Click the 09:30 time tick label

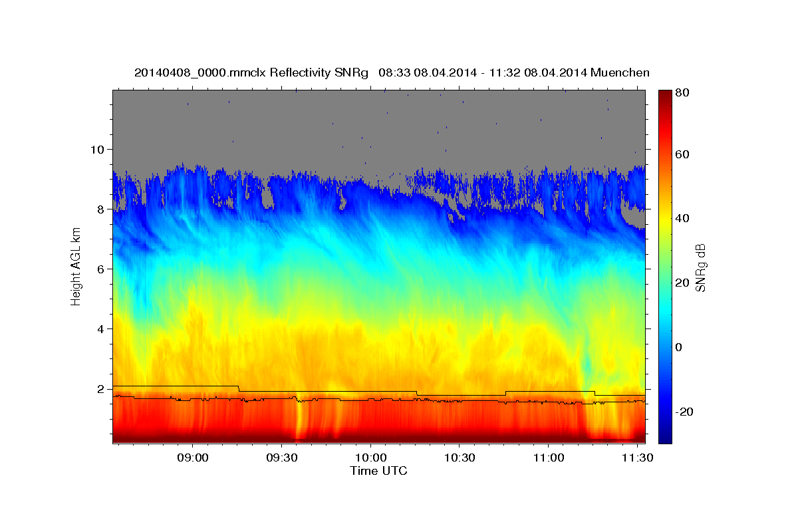[x=282, y=458]
